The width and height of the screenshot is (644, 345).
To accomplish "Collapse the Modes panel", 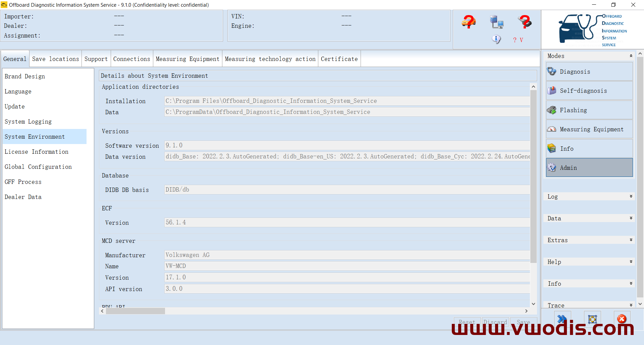I will 631,56.
